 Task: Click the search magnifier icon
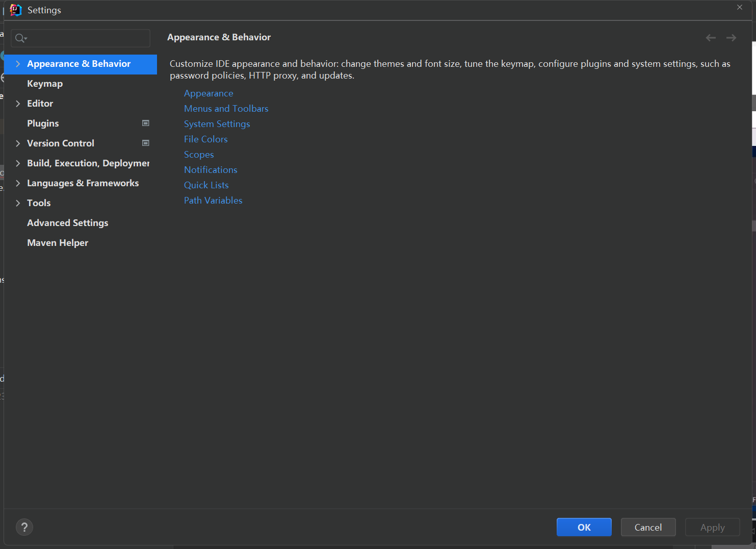click(20, 38)
